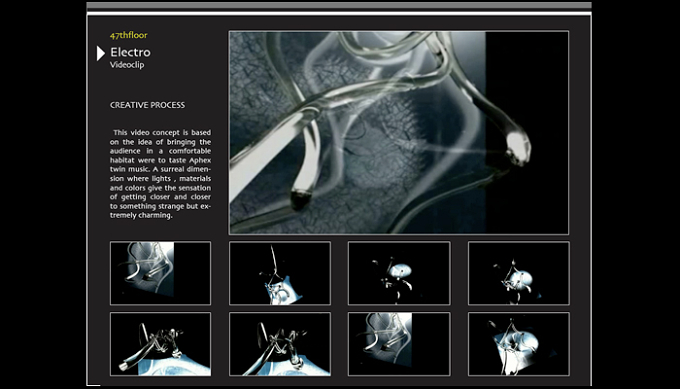Open second thumbnail in bottom row
The height and width of the screenshot is (389, 680).
(280, 344)
